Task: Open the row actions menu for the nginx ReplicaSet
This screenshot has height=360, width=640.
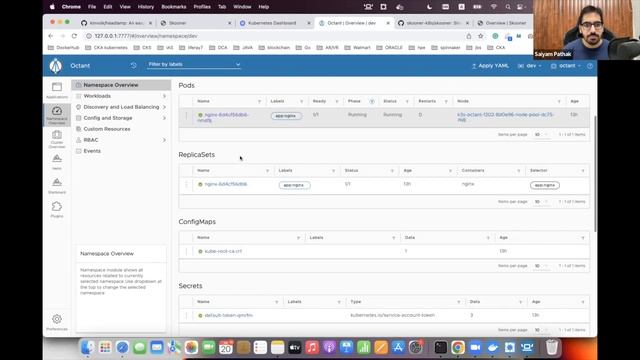Action: coord(187,184)
